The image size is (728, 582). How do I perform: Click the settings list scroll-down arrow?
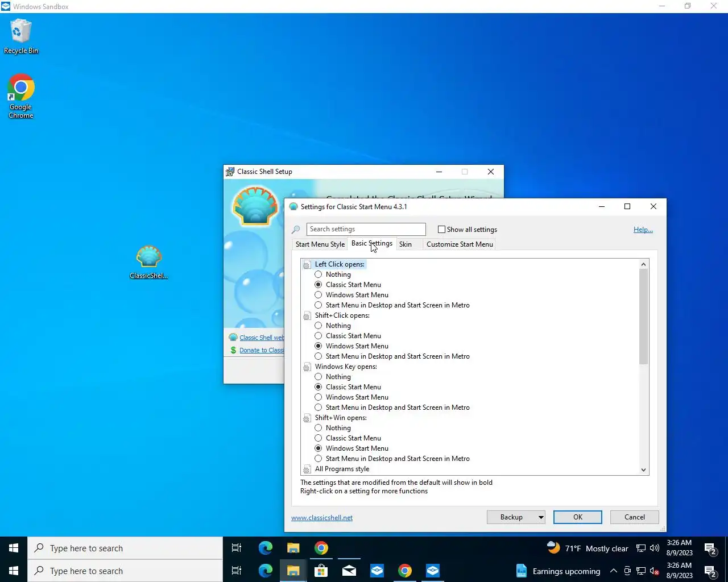tap(643, 469)
